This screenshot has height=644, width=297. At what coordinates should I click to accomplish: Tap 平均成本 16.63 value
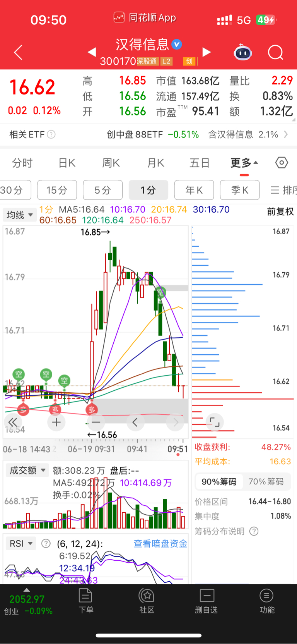pyautogui.click(x=280, y=461)
